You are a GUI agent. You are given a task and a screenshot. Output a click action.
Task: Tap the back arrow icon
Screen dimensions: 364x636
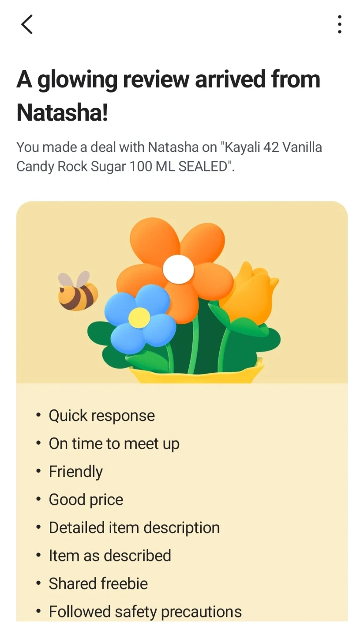point(27,24)
